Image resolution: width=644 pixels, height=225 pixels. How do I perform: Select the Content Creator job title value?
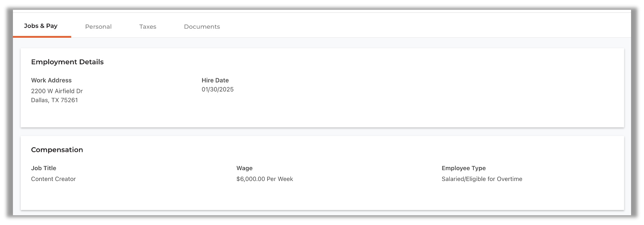click(53, 179)
